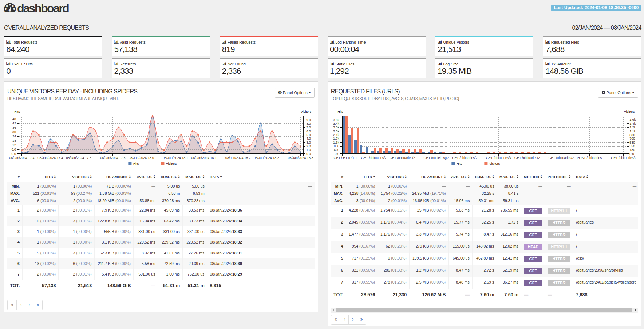
Task: Click the requested files horizontal scrollbar
Action: (x=483, y=310)
